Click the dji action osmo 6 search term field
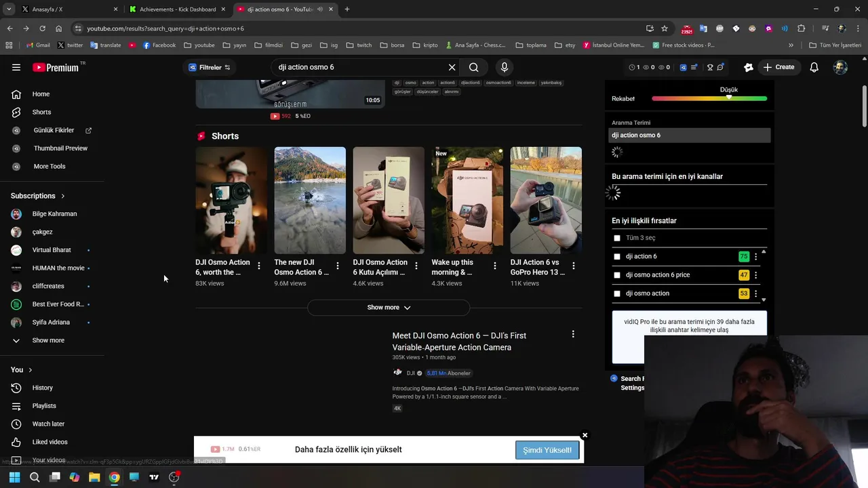Screen dimensions: 868x488 pyautogui.click(x=690, y=135)
